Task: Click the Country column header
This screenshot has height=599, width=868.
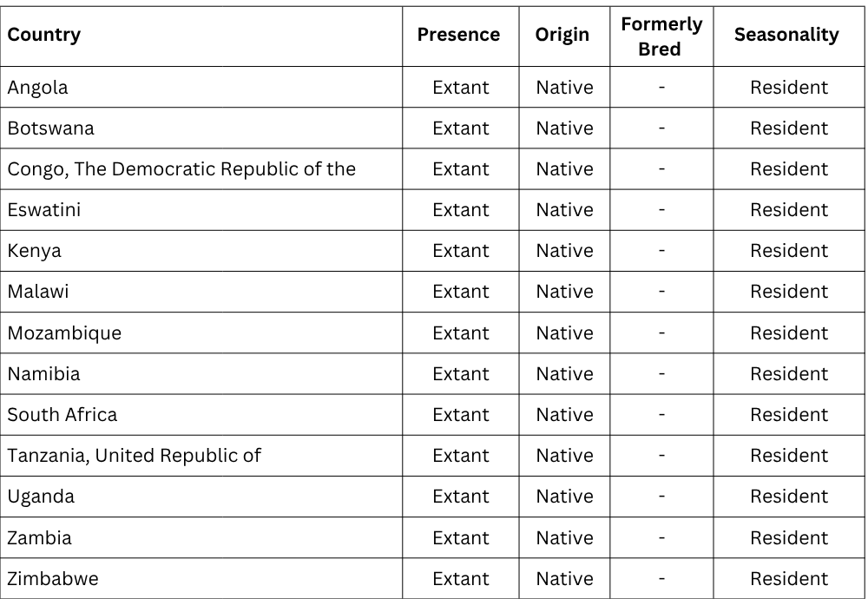Action: (x=44, y=36)
